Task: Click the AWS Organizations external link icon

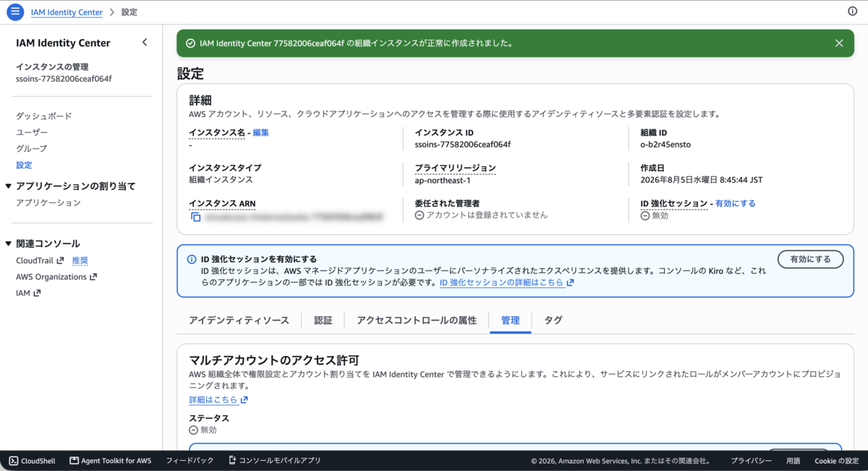Action: (x=93, y=277)
